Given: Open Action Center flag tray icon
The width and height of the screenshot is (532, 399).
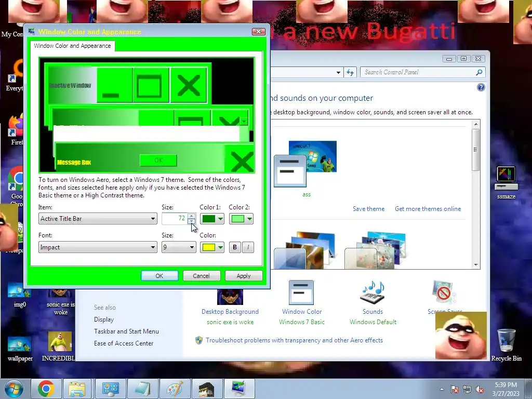Looking at the screenshot, I should [x=454, y=389].
